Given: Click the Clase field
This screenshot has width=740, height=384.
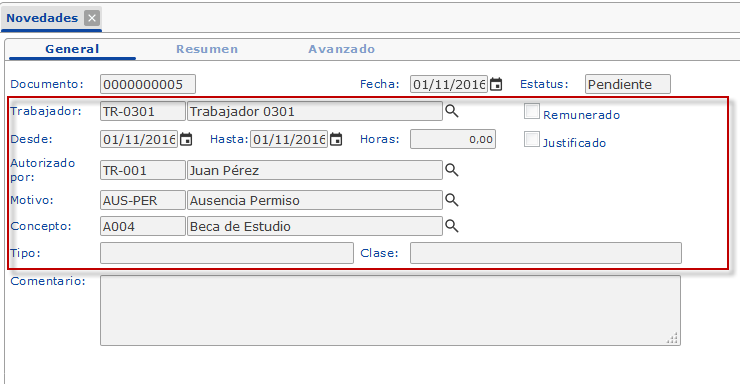Looking at the screenshot, I should 546,253.
